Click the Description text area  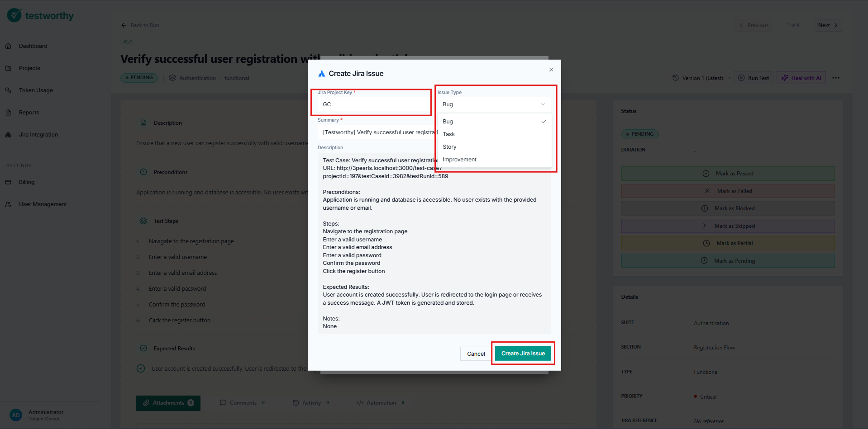click(x=434, y=243)
